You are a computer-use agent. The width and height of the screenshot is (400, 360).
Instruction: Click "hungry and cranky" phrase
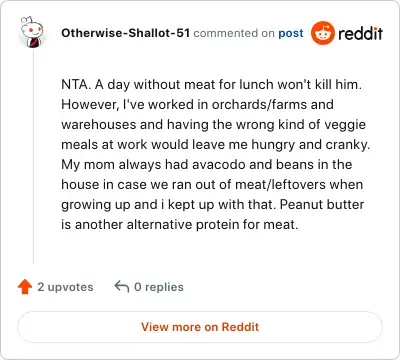309,145
